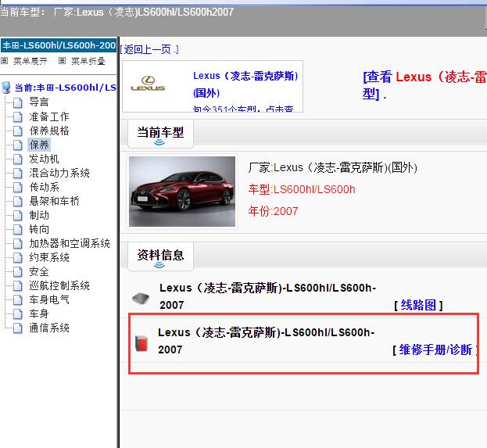Click the Lexus logo image
487x448 pixels.
(x=149, y=84)
